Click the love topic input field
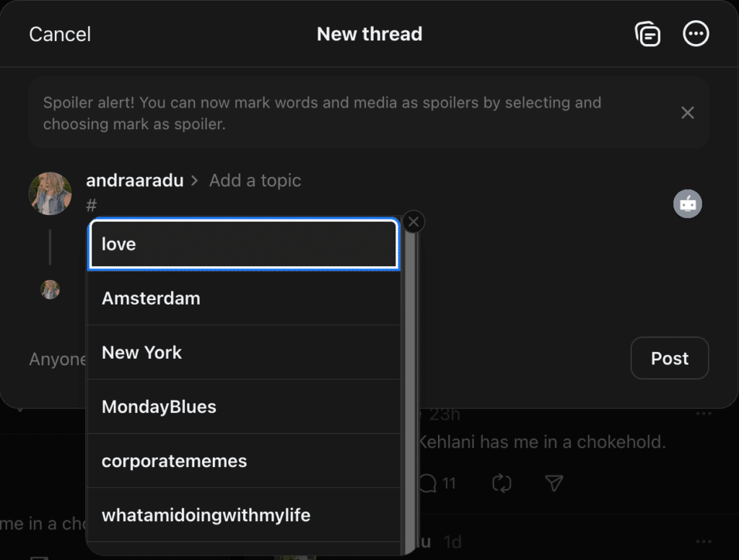Screen dimensions: 739x560 (243, 244)
